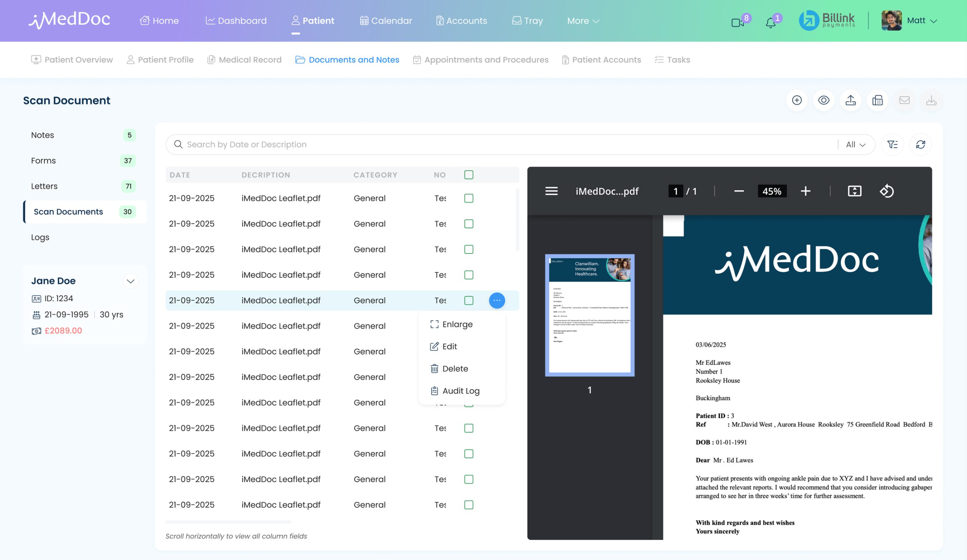Image resolution: width=967 pixels, height=560 pixels.
Task: Tick the select-all checkbox in the table header
Action: point(468,174)
